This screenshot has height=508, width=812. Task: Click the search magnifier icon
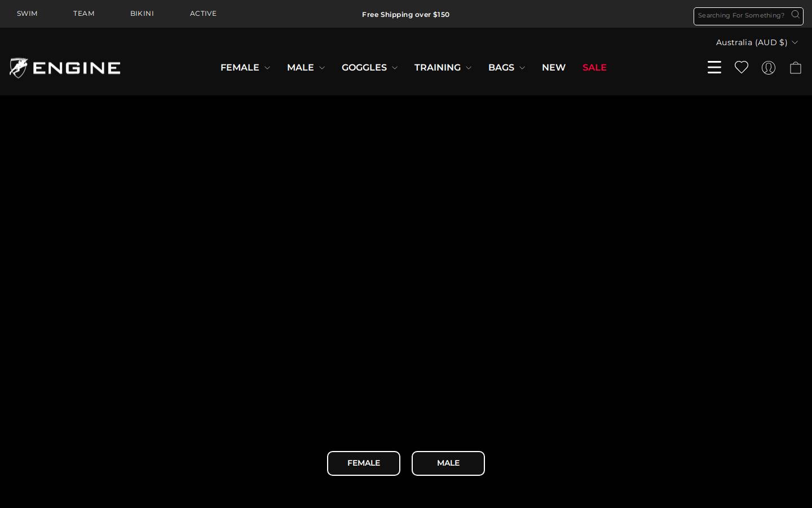[796, 15]
